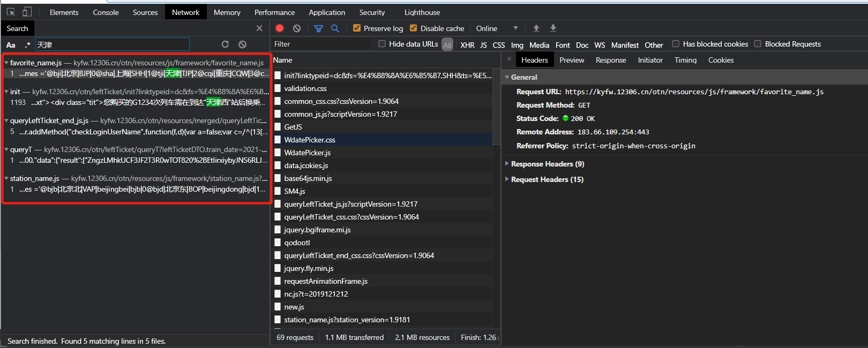Toggle Preserve log checkbox

tap(357, 28)
